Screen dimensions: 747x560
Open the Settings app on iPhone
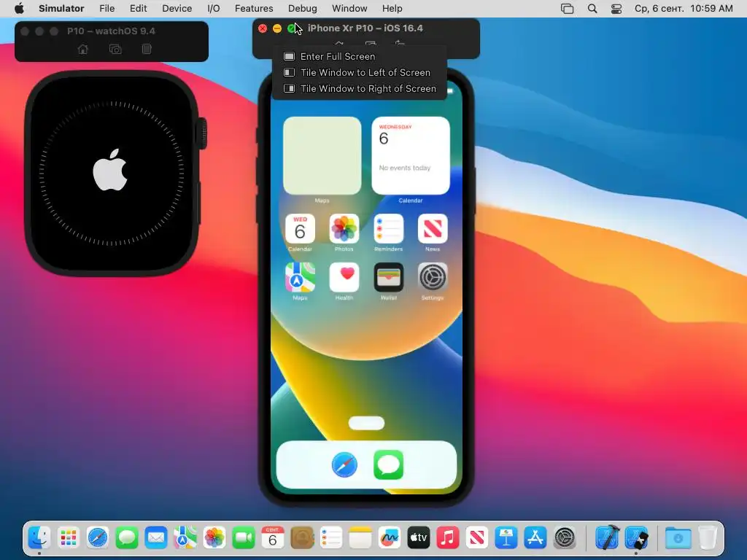[433, 277]
